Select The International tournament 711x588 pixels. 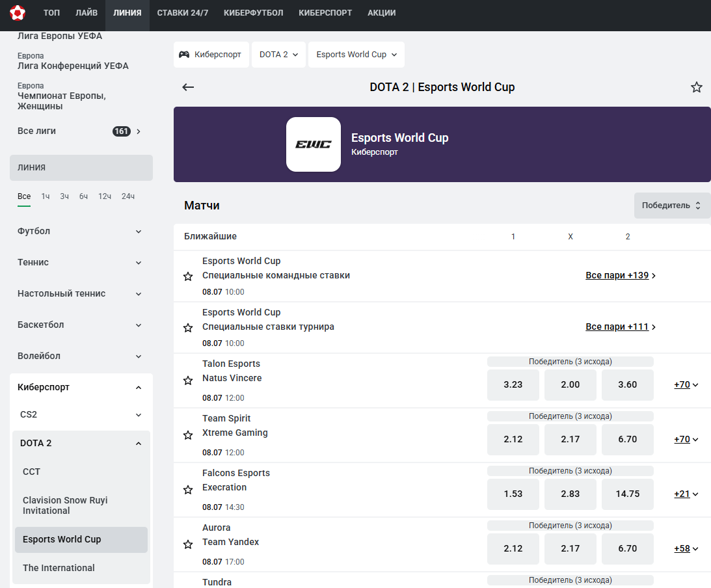coord(81,568)
